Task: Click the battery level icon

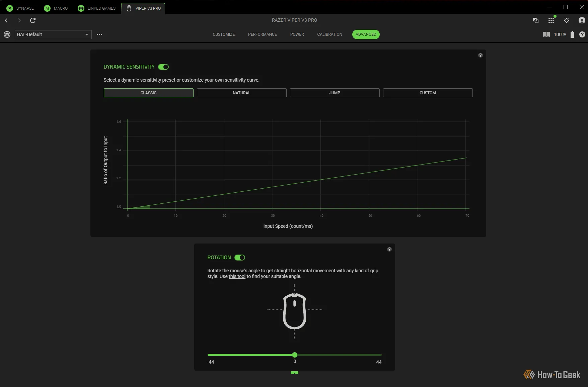Action: coord(572,34)
